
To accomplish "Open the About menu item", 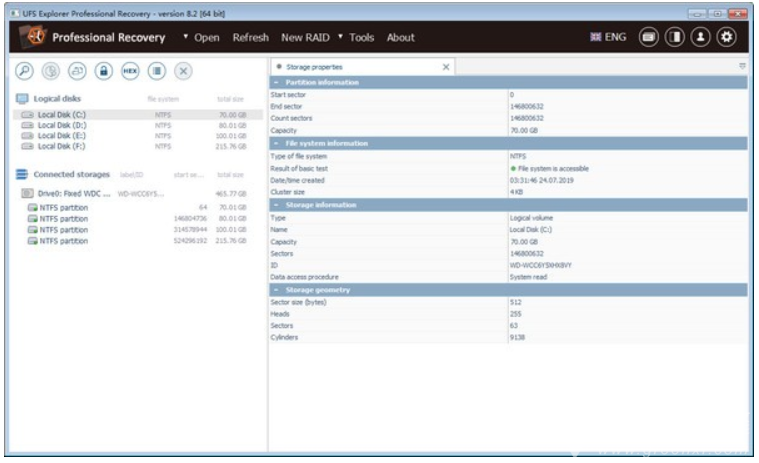I will coord(400,37).
